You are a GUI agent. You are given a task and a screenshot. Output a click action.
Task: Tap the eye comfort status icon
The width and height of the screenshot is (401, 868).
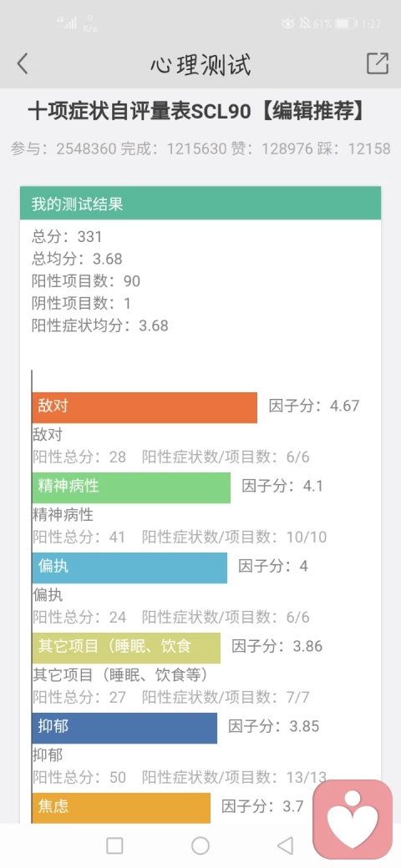pyautogui.click(x=287, y=23)
